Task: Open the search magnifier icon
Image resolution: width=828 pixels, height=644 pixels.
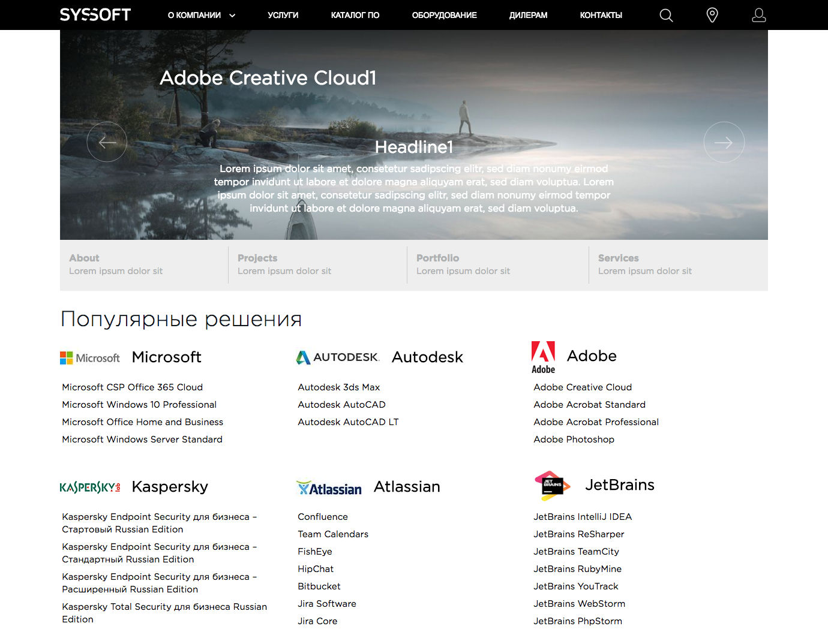Action: tap(666, 15)
